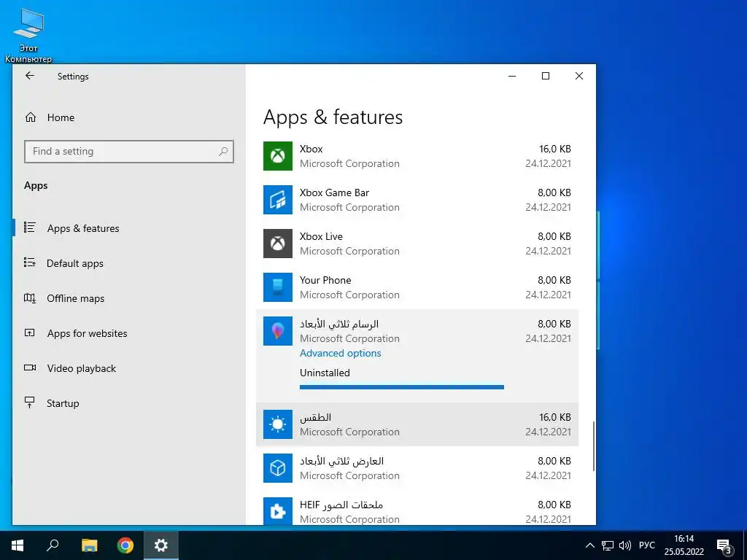Click the Apps & features page heading
Screen dimensions: 747x560
(x=333, y=117)
